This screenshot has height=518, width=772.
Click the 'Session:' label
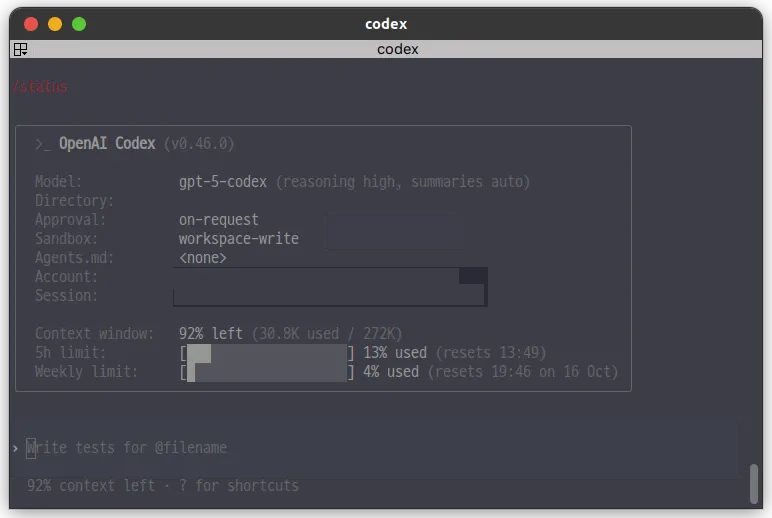[66, 296]
